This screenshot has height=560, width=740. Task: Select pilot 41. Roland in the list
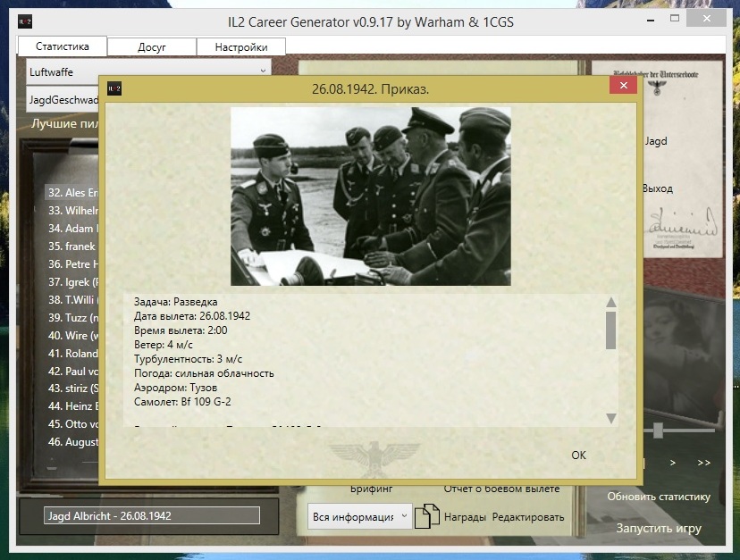coord(72,354)
